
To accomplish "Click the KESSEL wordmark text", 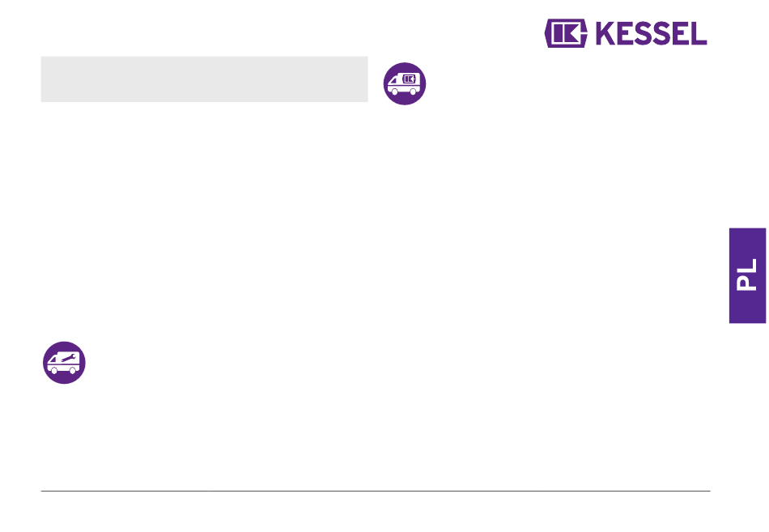I will [x=651, y=33].
